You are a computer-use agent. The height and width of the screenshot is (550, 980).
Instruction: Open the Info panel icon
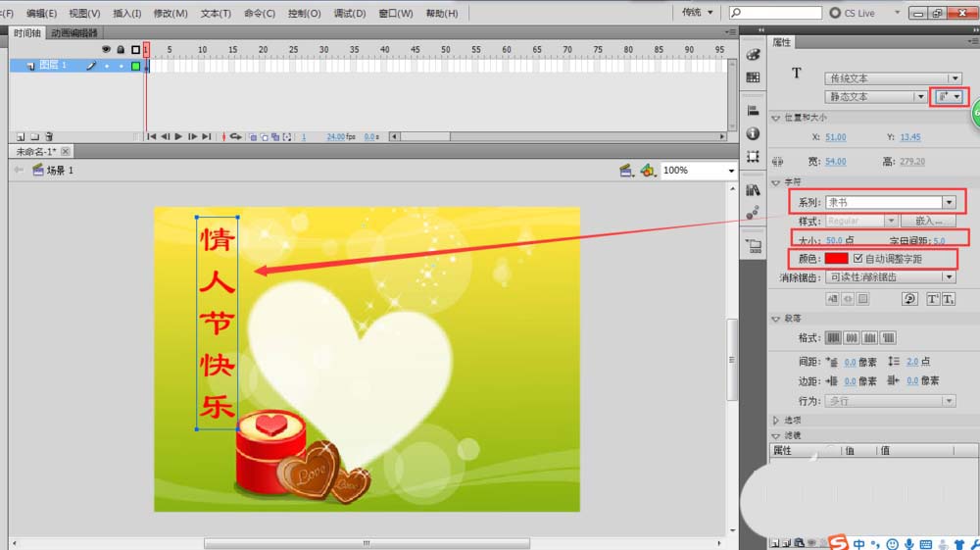(x=753, y=132)
